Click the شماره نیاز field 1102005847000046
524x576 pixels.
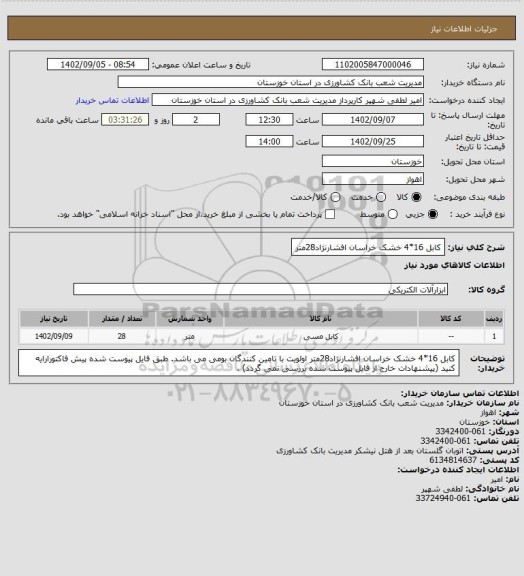pos(373,64)
